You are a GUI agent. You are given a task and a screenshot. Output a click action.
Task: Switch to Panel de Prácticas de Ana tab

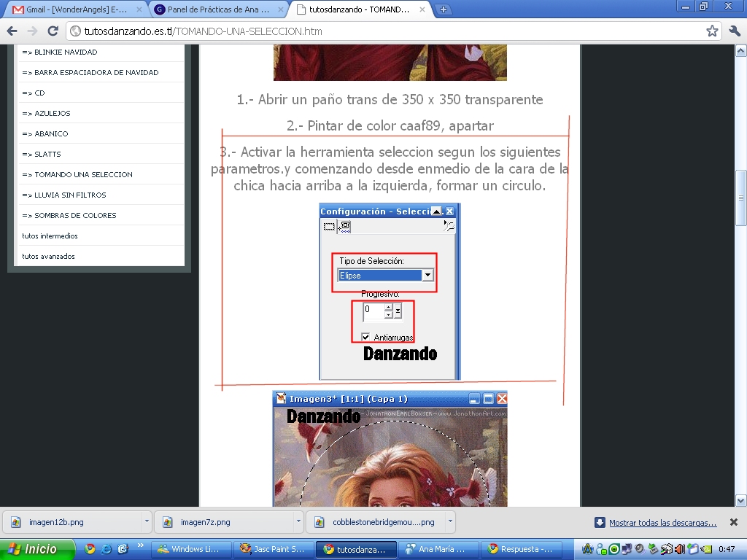[217, 9]
